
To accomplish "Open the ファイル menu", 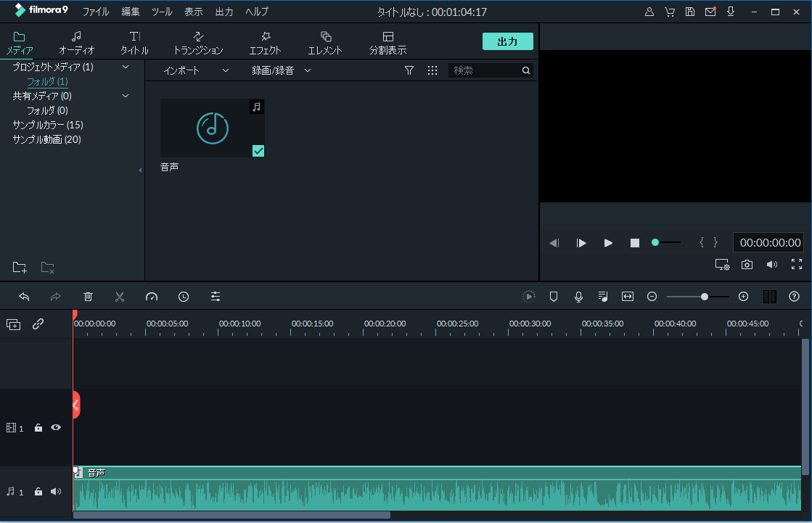I will point(96,12).
